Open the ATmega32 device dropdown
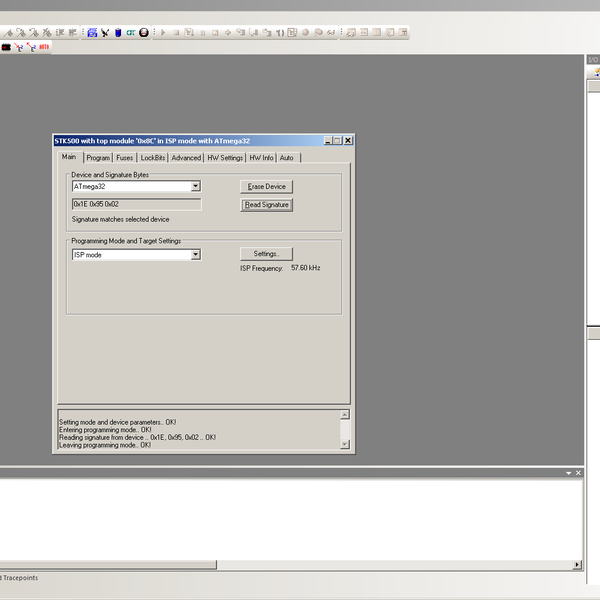 (x=196, y=186)
